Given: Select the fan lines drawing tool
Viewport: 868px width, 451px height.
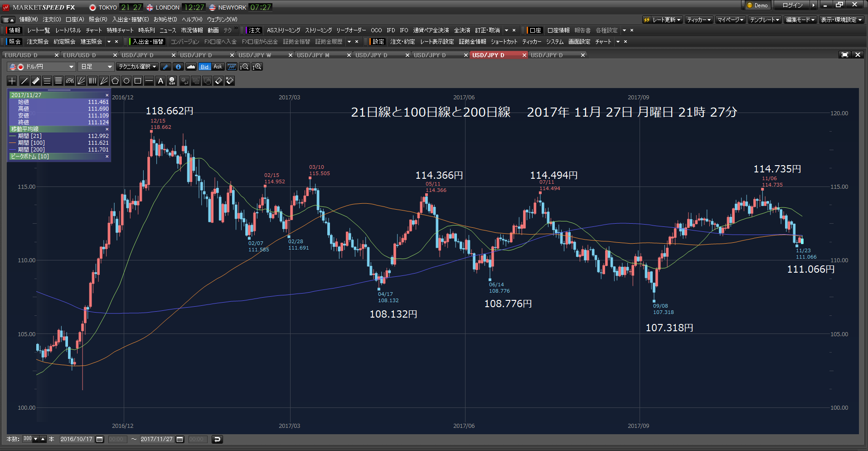Looking at the screenshot, I should tap(81, 81).
